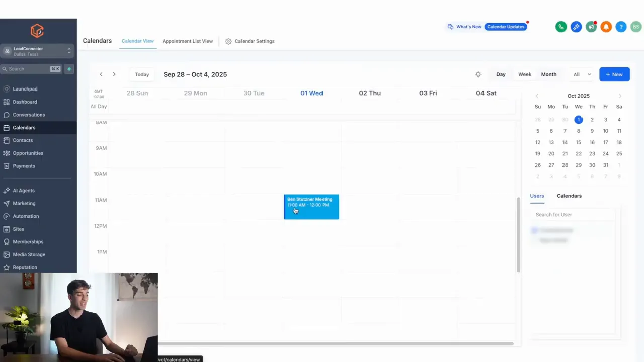644x362 pixels.
Task: Open the All calendars filter dropdown
Action: [x=580, y=74]
